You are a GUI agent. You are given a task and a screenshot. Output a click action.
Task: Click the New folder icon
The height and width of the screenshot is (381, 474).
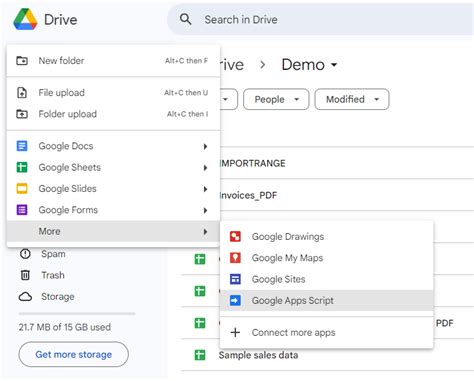22,61
